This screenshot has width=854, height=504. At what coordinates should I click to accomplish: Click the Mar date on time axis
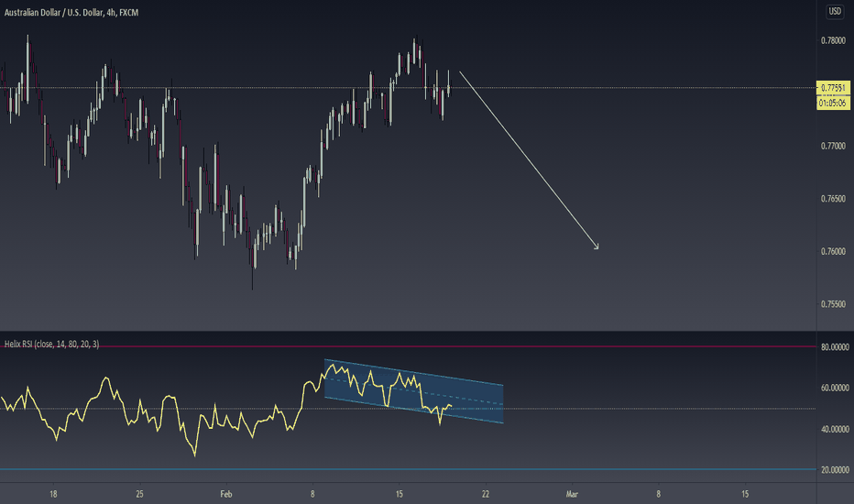click(x=572, y=494)
